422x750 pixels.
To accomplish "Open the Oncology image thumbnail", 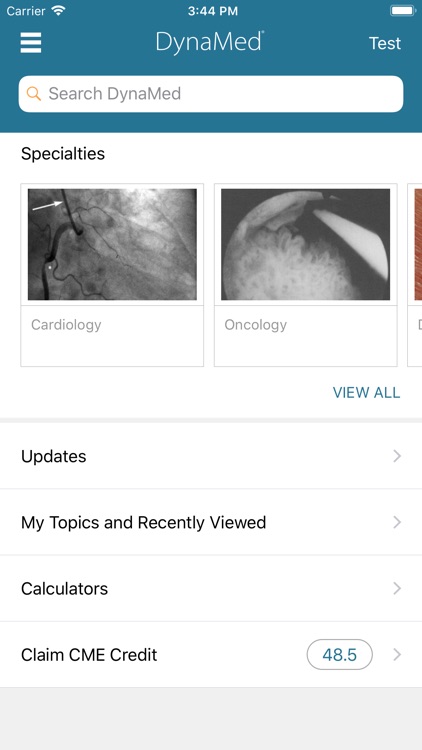I will click(305, 244).
